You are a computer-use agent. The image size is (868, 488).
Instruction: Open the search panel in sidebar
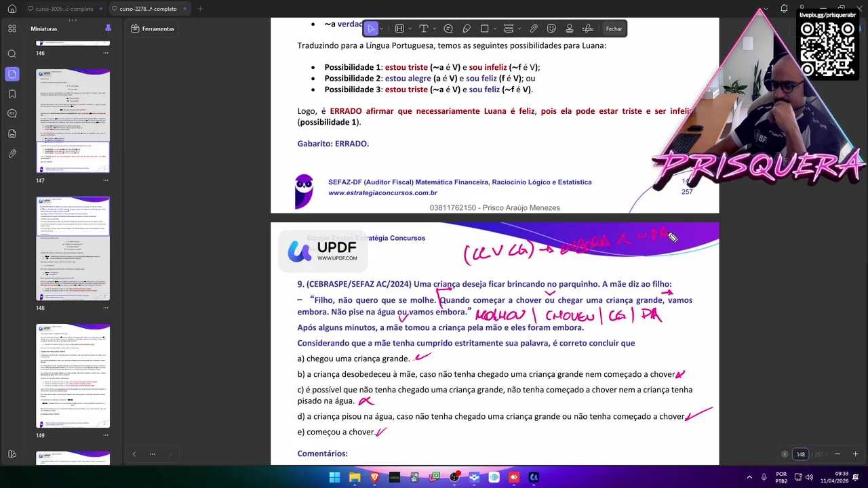(x=12, y=54)
